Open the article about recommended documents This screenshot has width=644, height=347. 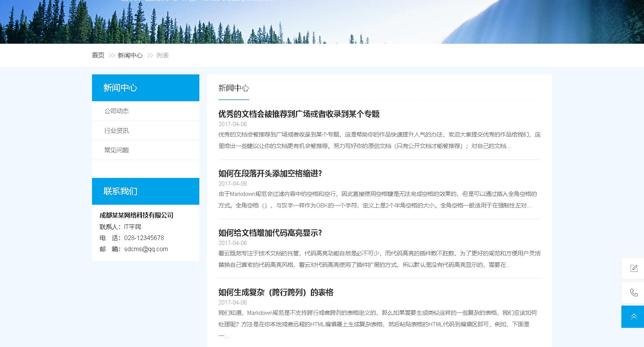298,114
